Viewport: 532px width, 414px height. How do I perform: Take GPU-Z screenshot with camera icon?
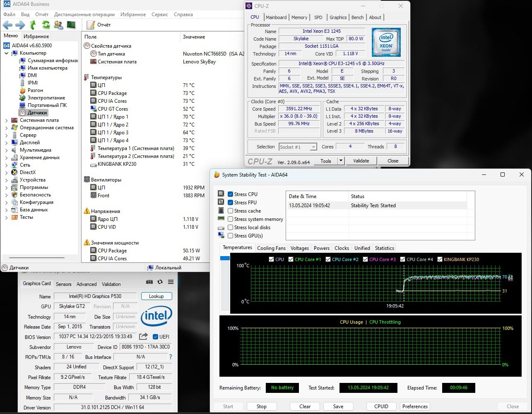pyautogui.click(x=149, y=282)
